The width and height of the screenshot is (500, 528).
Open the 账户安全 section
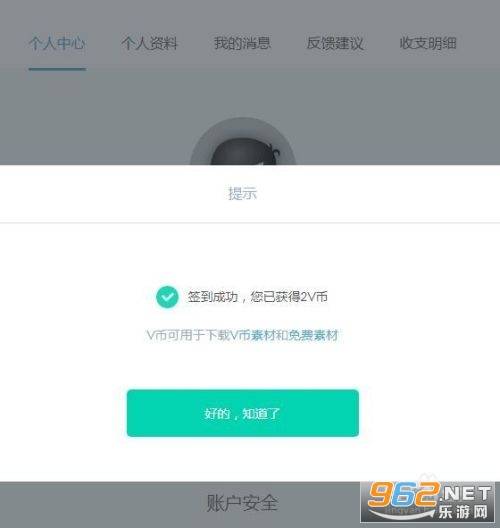point(242,503)
